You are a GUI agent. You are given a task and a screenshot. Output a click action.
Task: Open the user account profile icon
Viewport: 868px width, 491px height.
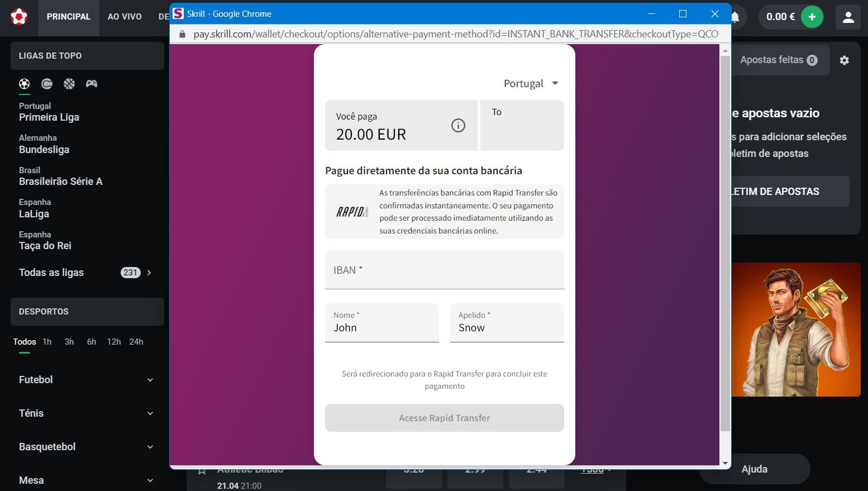pos(848,17)
